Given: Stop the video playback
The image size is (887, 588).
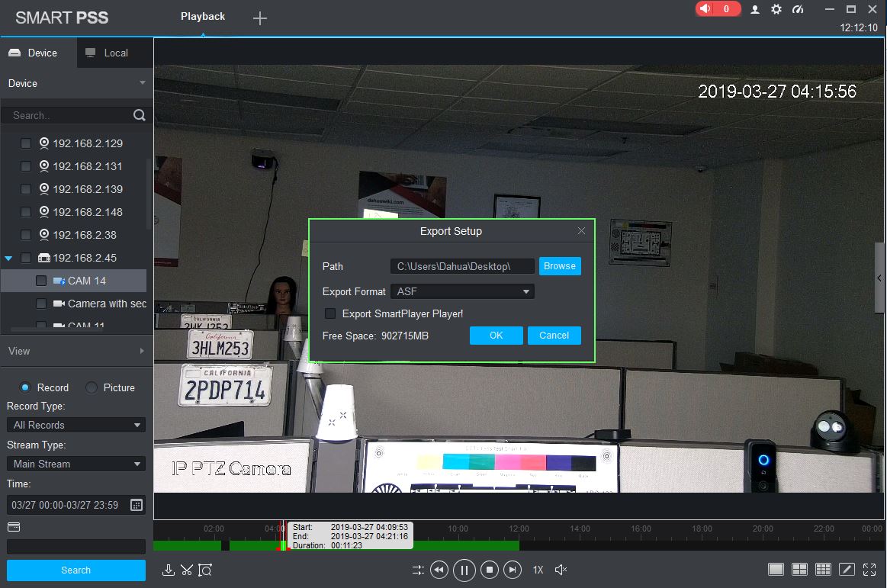Looking at the screenshot, I should pyautogui.click(x=490, y=570).
